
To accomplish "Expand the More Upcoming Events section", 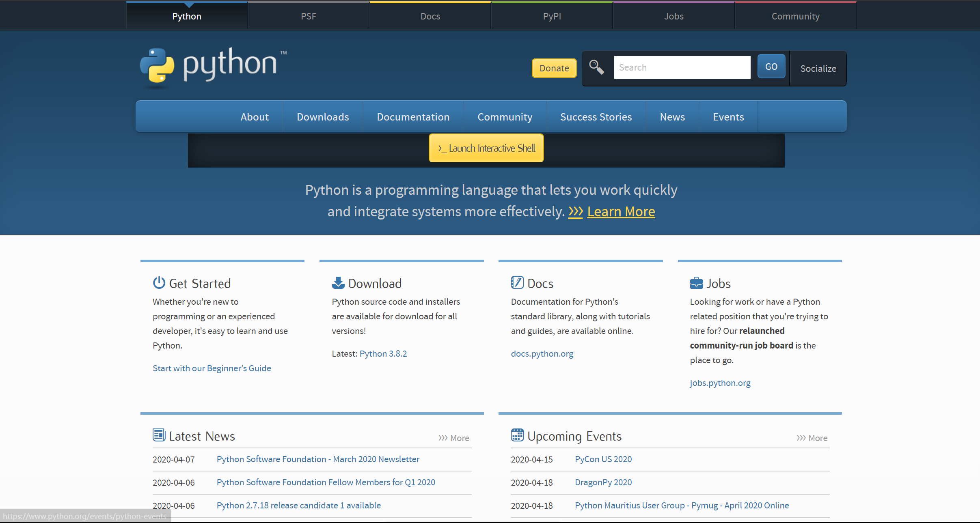I will (812, 437).
